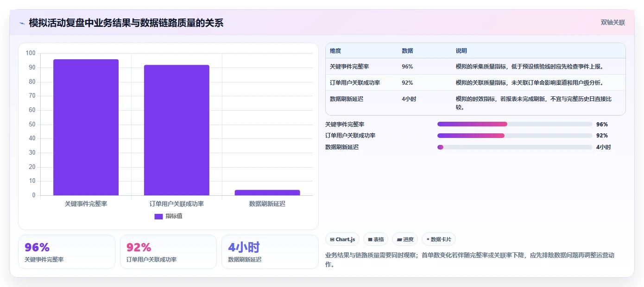644x287 pixels.
Task: Click the 数据刷新延迟 x-axis label
Action: click(x=267, y=204)
